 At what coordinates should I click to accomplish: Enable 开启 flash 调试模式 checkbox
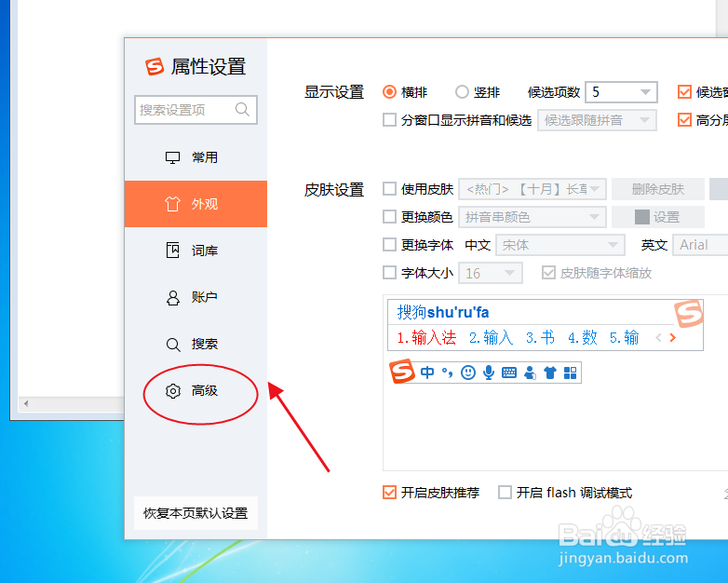pos(505,492)
